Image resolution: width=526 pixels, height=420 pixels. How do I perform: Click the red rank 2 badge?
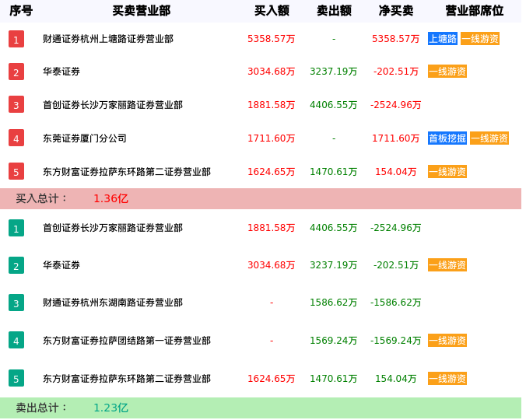(x=16, y=72)
